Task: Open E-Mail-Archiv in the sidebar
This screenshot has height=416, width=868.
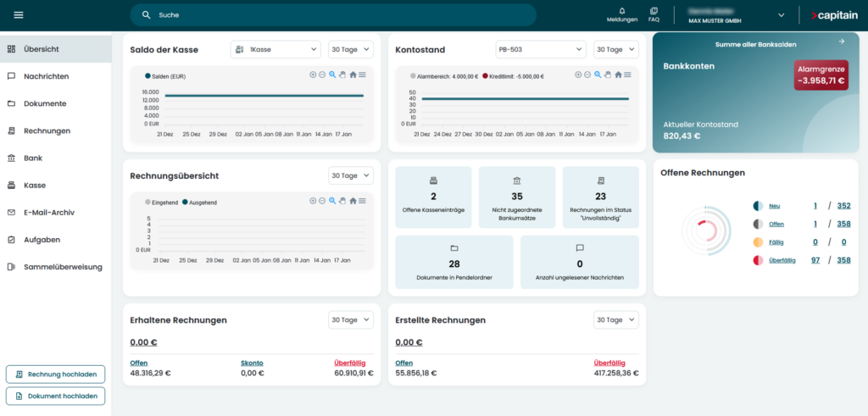Action: click(x=51, y=213)
